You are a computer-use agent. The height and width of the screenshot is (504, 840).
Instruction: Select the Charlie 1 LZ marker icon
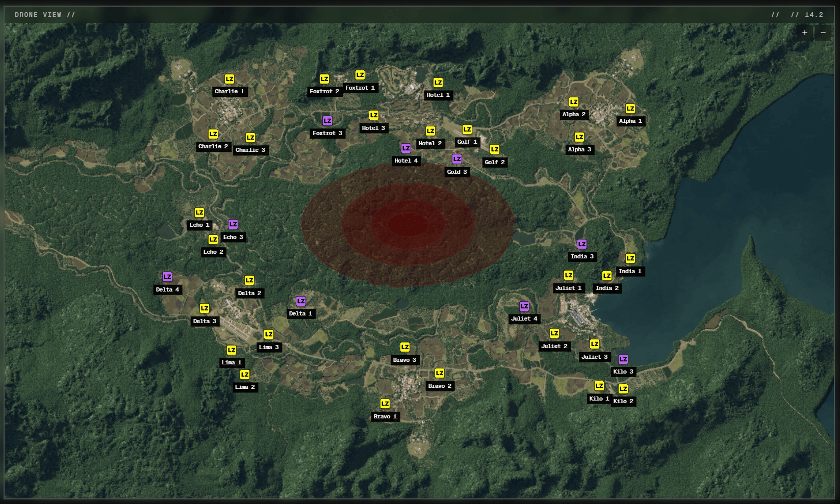[x=230, y=79]
